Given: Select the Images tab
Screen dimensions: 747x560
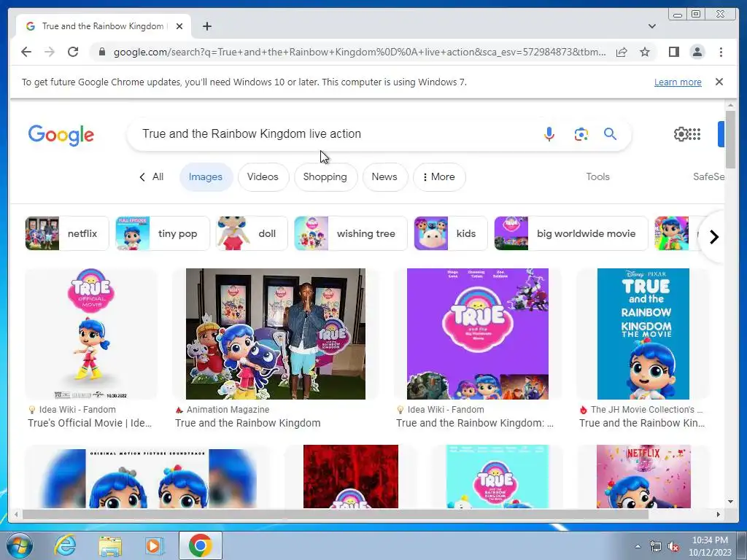Looking at the screenshot, I should (x=205, y=176).
